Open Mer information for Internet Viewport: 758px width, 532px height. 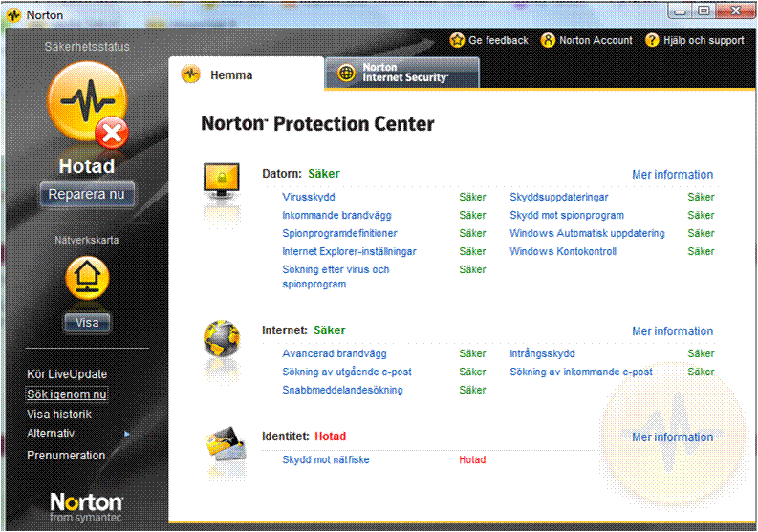tap(672, 331)
